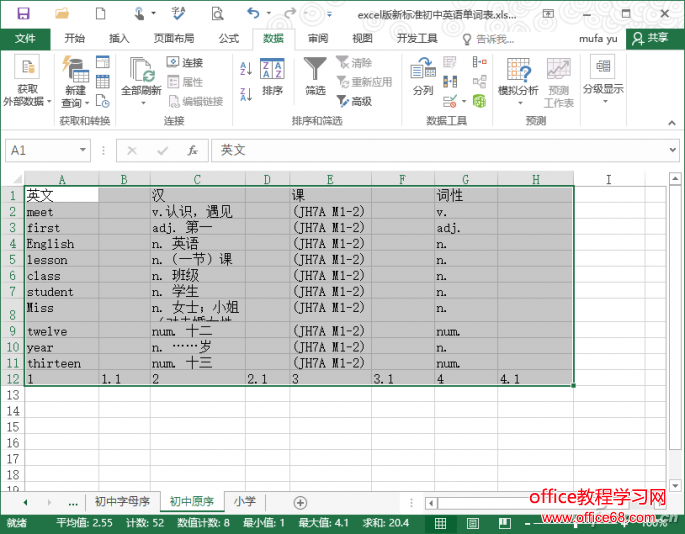Image resolution: width=685 pixels, height=534 pixels.
Task: Open Advanced (高级) filter options
Action: pyautogui.click(x=355, y=101)
